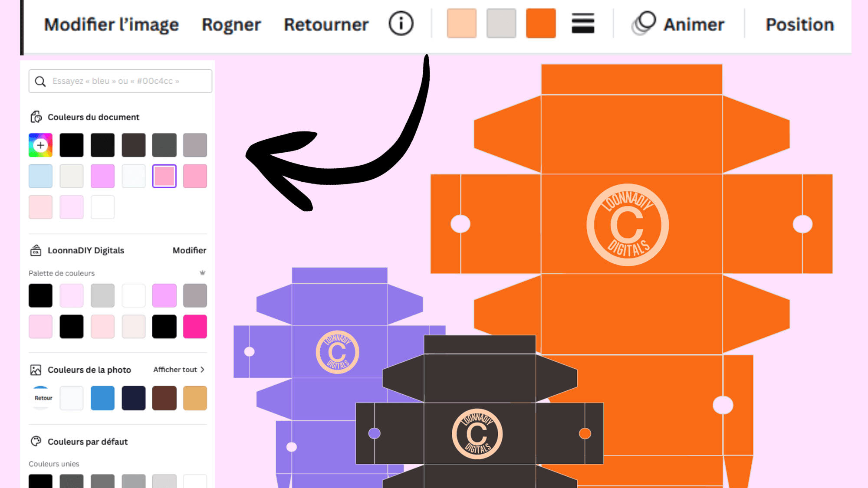This screenshot has width=868, height=488.
Task: Pick the violet-pink document color swatch
Action: pyautogui.click(x=102, y=176)
